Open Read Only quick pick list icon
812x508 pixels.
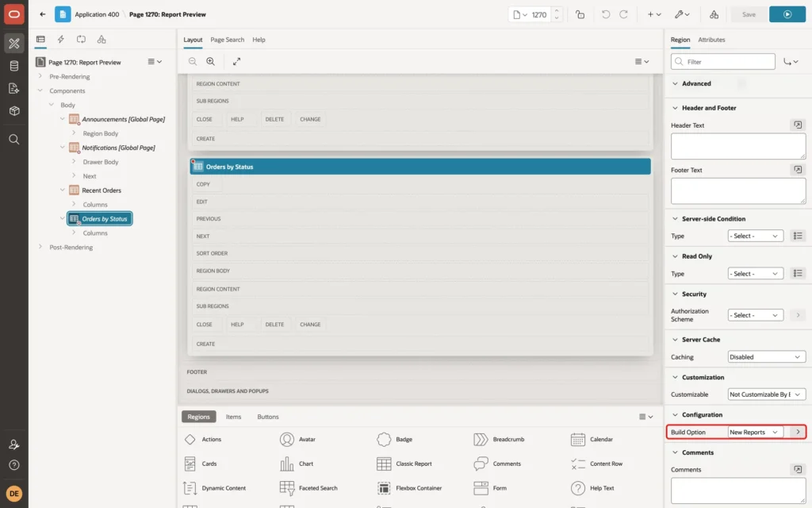point(798,273)
